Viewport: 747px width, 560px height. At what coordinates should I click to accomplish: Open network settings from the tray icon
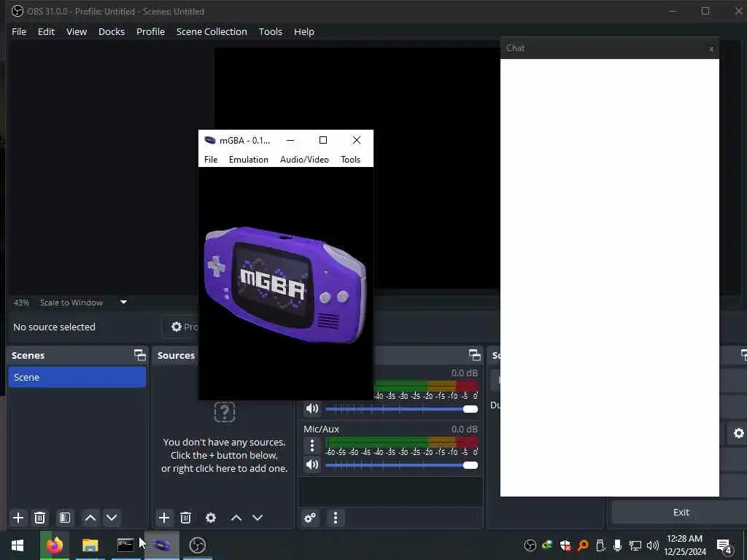pos(635,545)
